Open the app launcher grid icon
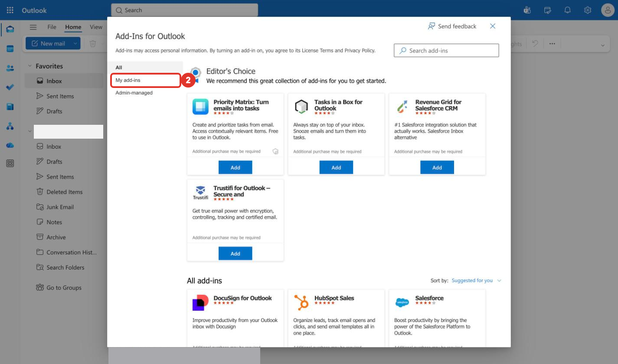Image resolution: width=618 pixels, height=364 pixels. 10,10
